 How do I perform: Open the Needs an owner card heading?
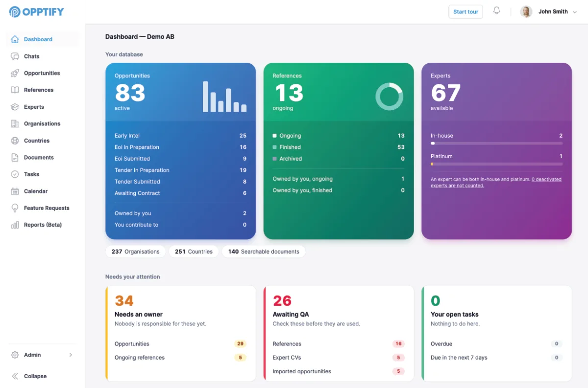coord(139,315)
